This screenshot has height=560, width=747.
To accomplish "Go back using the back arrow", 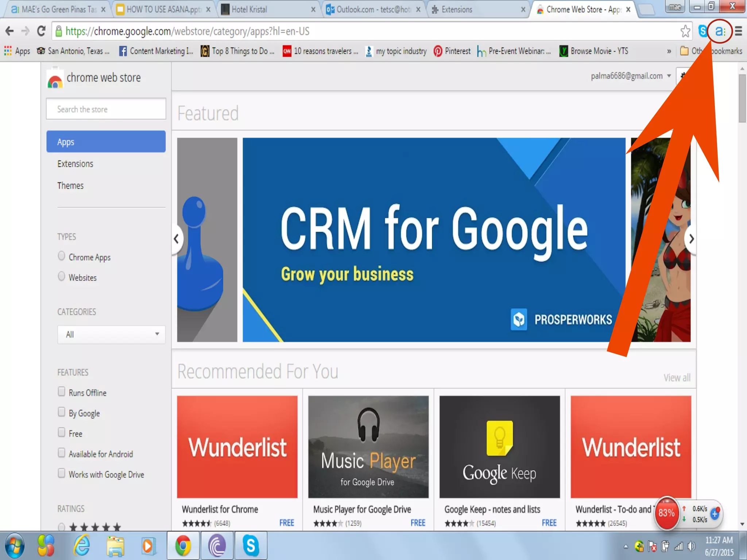I will [10, 31].
